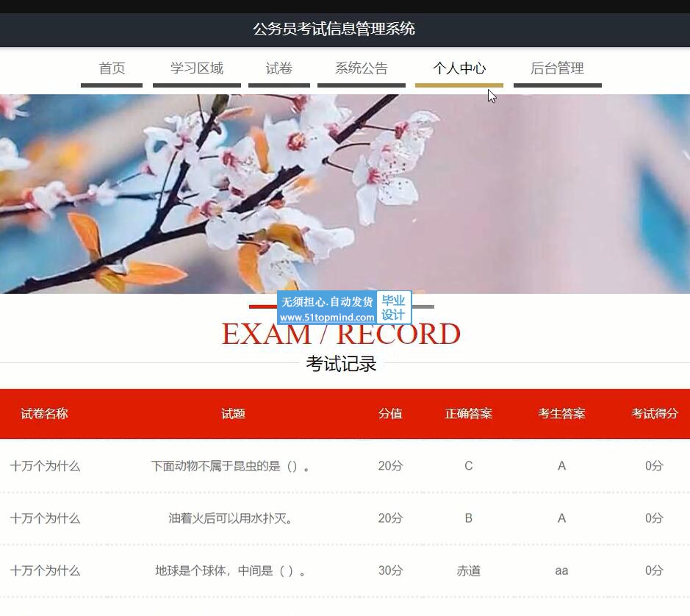Click the 考试得分 column header
Image resolution: width=690 pixels, height=616 pixels.
(654, 413)
